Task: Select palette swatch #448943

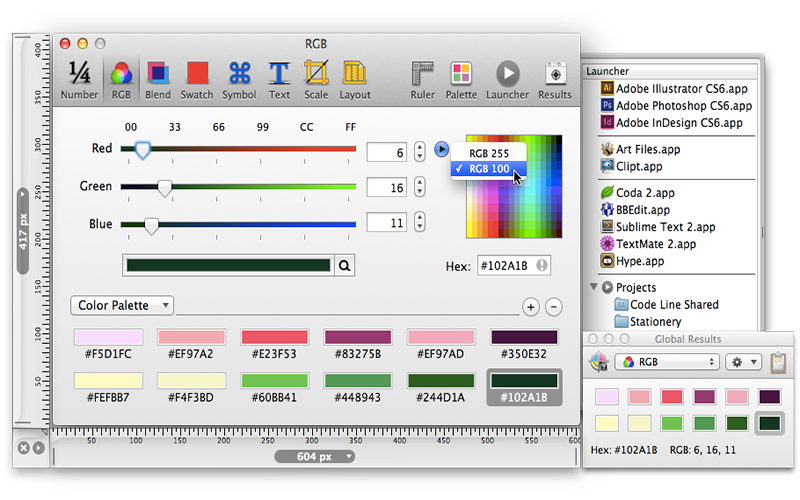Action: 358,381
